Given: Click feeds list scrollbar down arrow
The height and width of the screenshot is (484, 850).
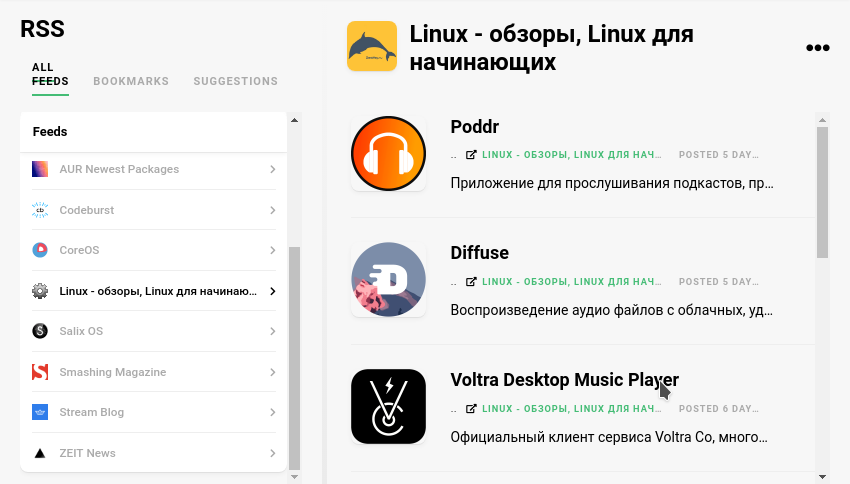Looking at the screenshot, I should click(294, 477).
